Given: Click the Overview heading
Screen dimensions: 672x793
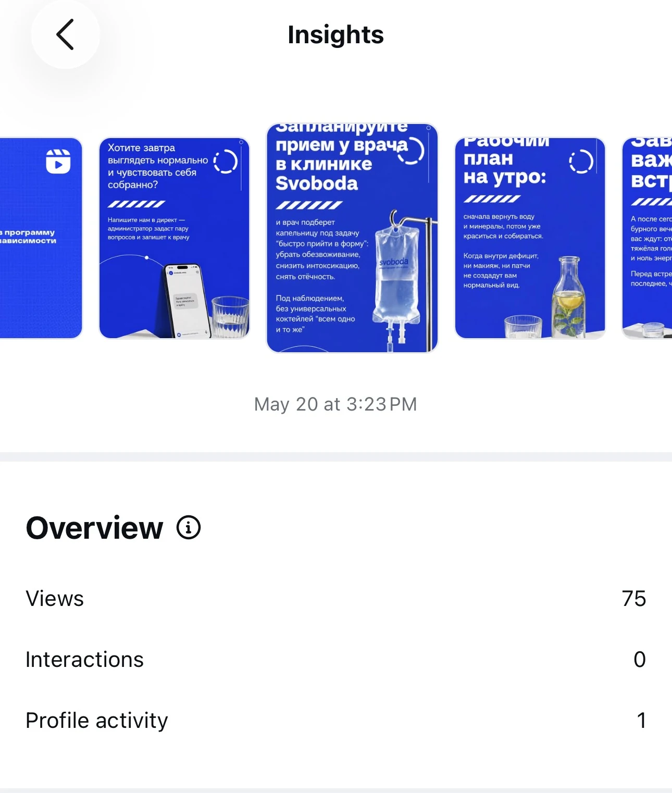Looking at the screenshot, I should tap(94, 528).
